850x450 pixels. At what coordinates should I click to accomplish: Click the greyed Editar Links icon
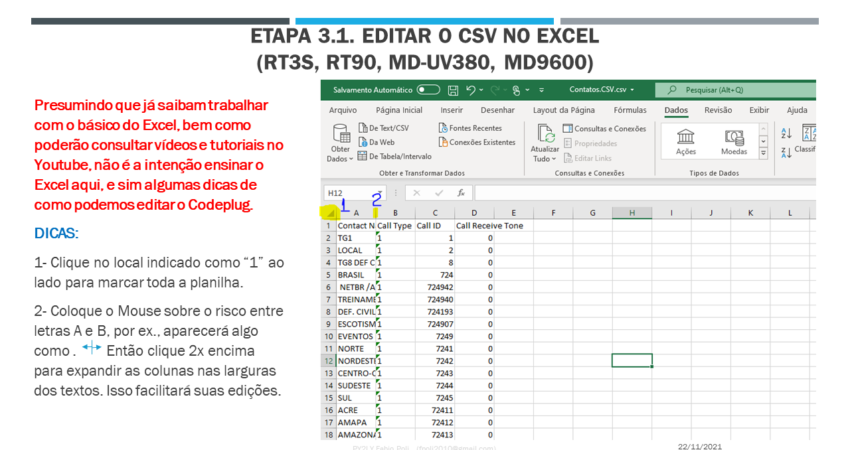[x=568, y=158]
